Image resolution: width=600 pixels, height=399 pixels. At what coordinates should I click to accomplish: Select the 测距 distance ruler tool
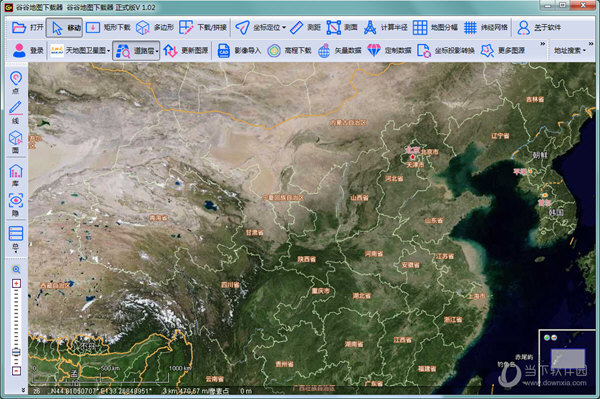[305, 28]
